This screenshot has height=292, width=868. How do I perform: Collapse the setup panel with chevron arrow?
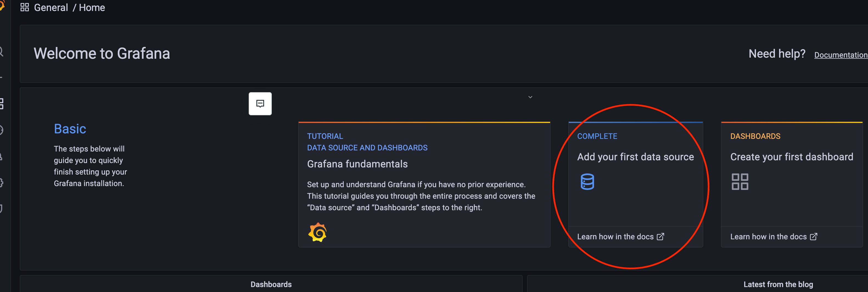(530, 97)
